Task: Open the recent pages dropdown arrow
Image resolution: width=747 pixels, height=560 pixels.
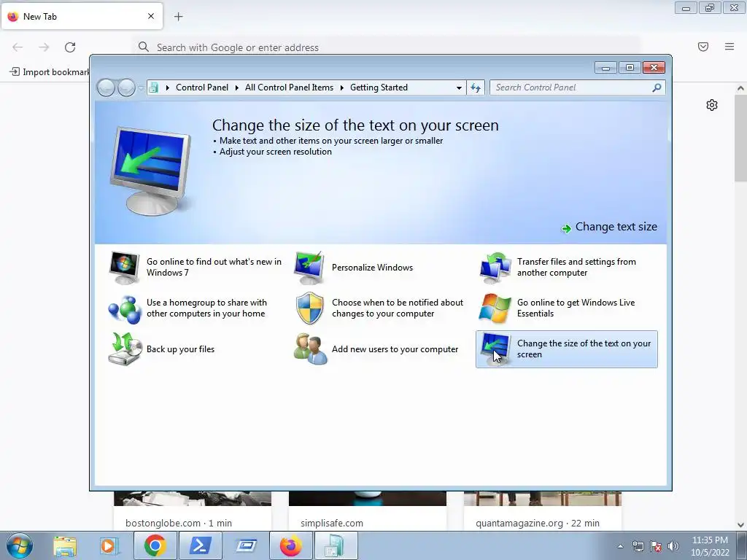Action: [x=140, y=87]
